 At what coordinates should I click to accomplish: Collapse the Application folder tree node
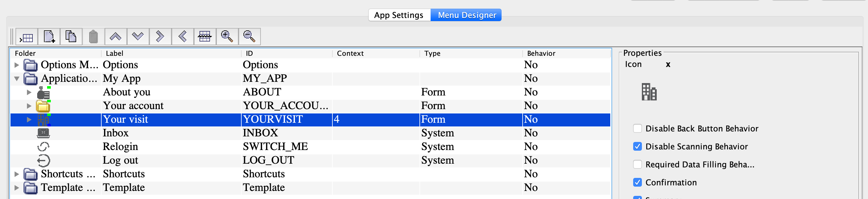pos(16,79)
